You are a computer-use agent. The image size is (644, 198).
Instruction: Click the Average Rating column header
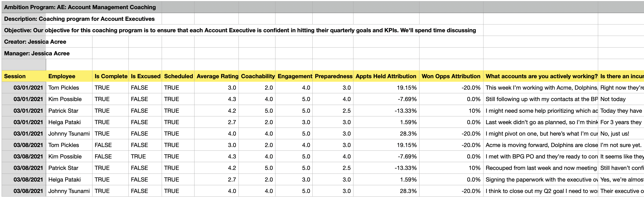point(217,76)
